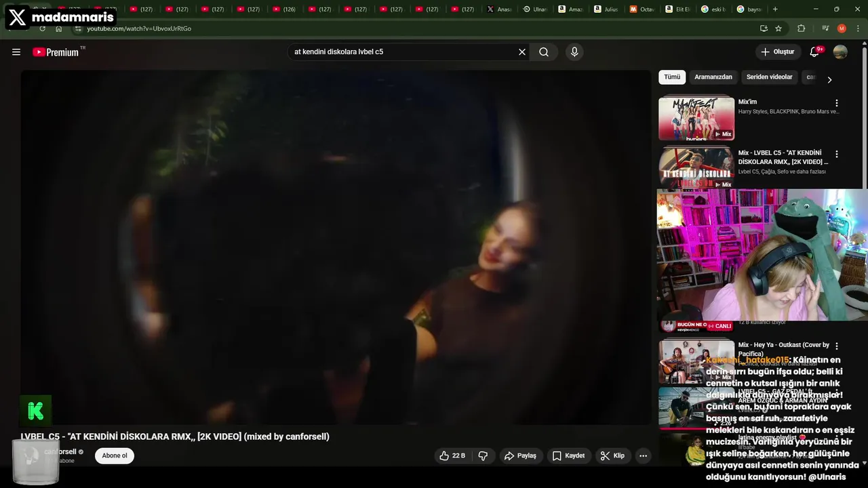This screenshot has height=488, width=868.
Task: Open browser profile M icon
Action: [x=842, y=28]
